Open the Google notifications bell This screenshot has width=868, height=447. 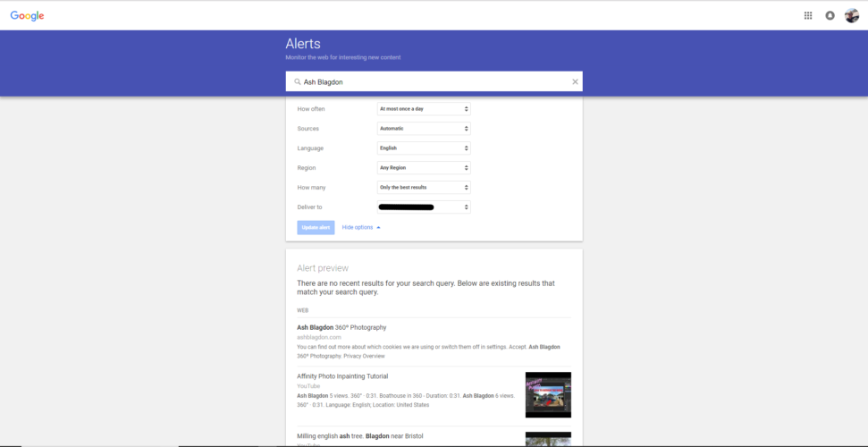(830, 15)
